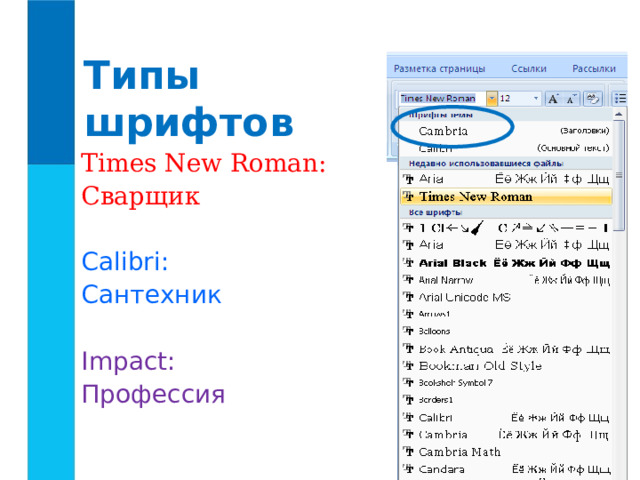Click the bullet list icon
The width and height of the screenshot is (640, 480).
coord(620,98)
